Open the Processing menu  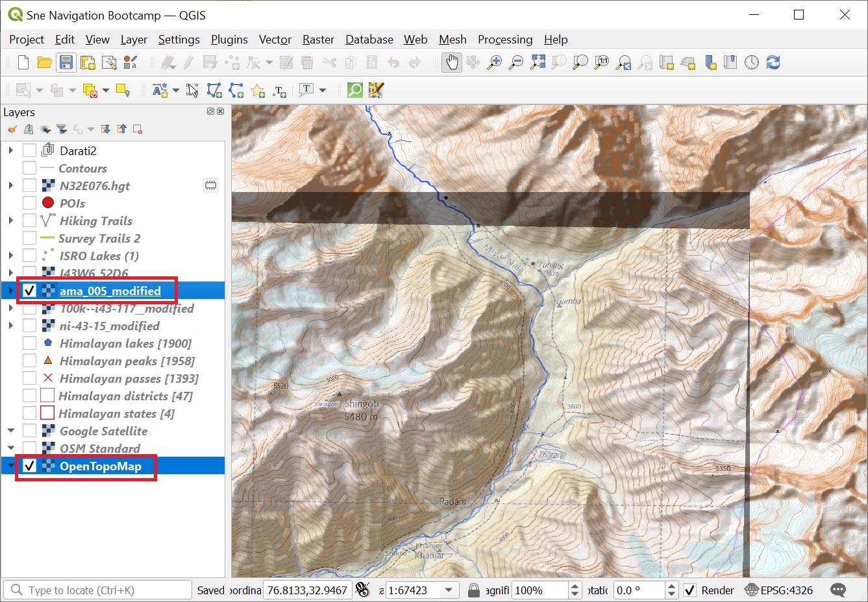click(x=505, y=40)
